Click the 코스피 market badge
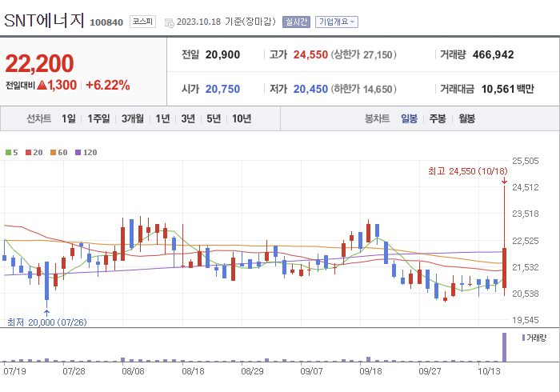 point(142,22)
